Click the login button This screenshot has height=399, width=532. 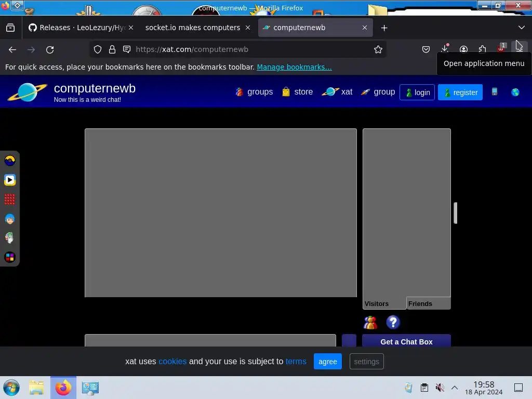[417, 92]
